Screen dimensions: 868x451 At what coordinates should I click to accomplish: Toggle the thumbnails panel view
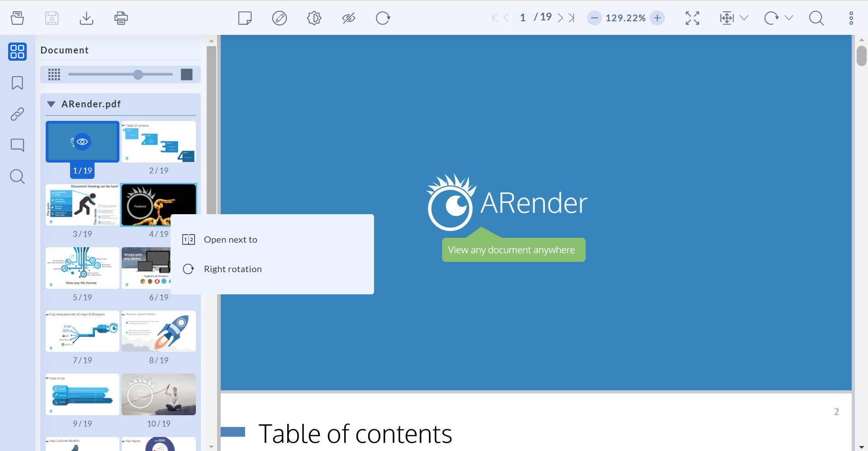pyautogui.click(x=17, y=52)
